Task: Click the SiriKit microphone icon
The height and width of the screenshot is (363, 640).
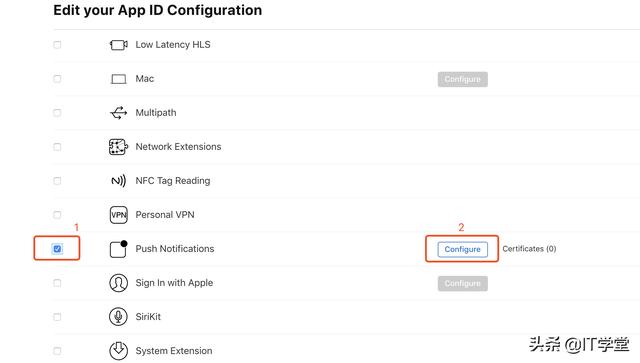Action: click(118, 316)
